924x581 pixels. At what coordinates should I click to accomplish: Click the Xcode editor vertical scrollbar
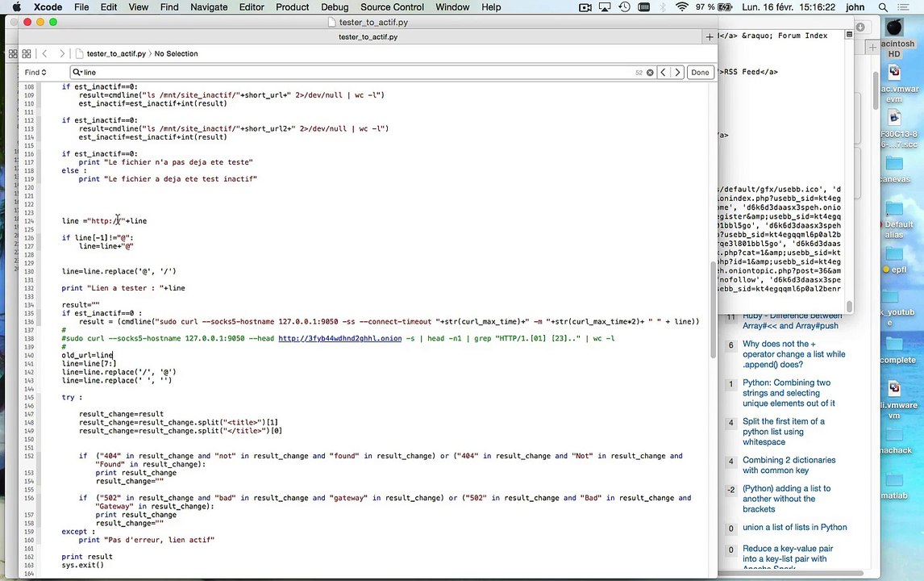point(713,308)
